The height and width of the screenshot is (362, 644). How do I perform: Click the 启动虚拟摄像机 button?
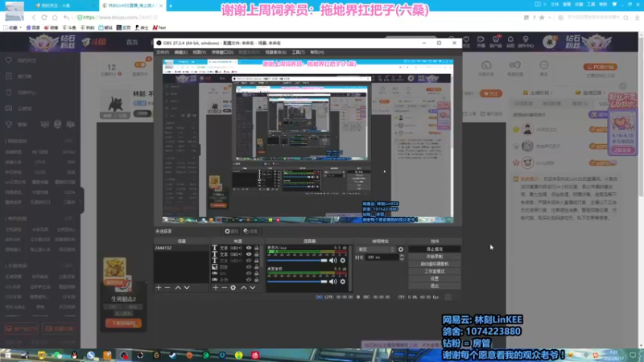pyautogui.click(x=435, y=264)
